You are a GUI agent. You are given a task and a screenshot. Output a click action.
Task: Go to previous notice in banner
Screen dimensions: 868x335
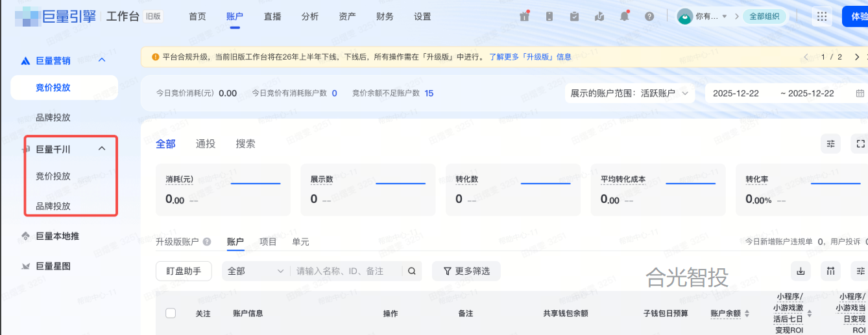click(806, 57)
